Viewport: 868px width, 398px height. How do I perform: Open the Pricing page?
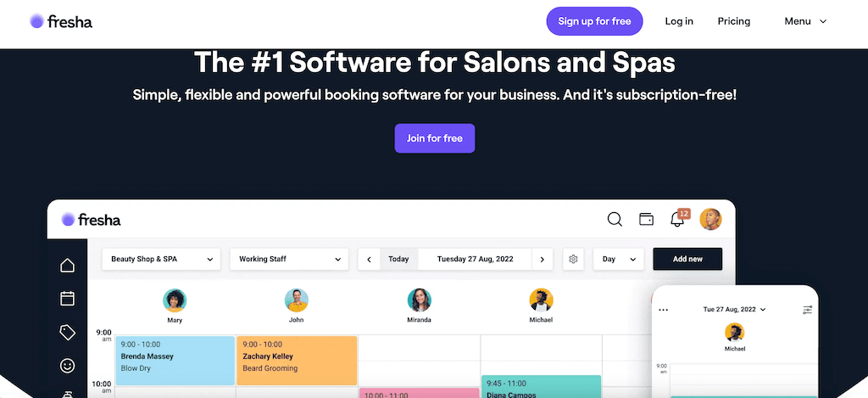(x=733, y=21)
